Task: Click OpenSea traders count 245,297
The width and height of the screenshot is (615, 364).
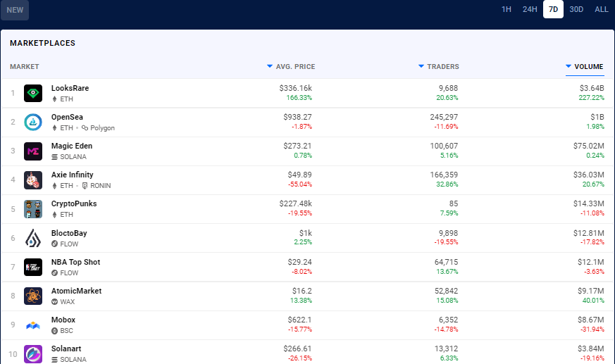Action: [444, 117]
